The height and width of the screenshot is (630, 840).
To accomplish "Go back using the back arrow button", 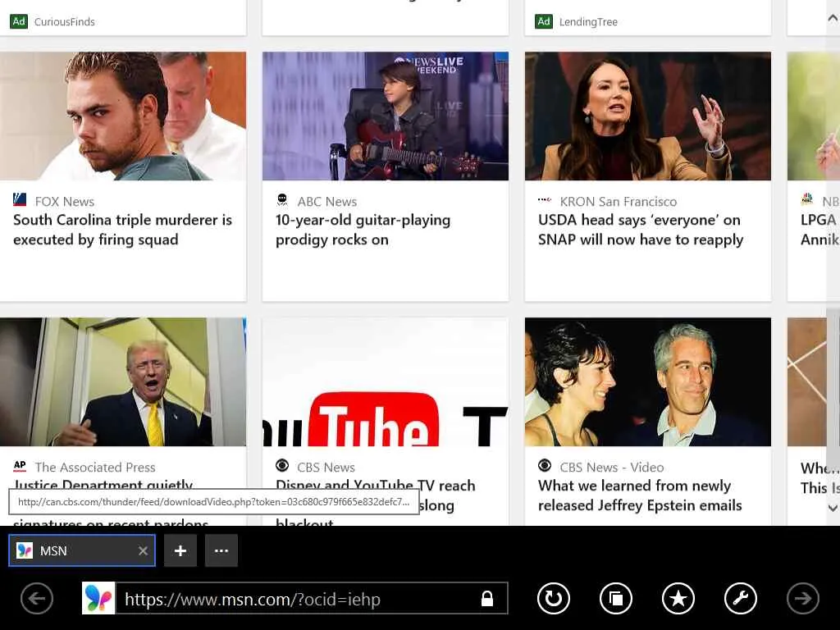I will point(36,598).
